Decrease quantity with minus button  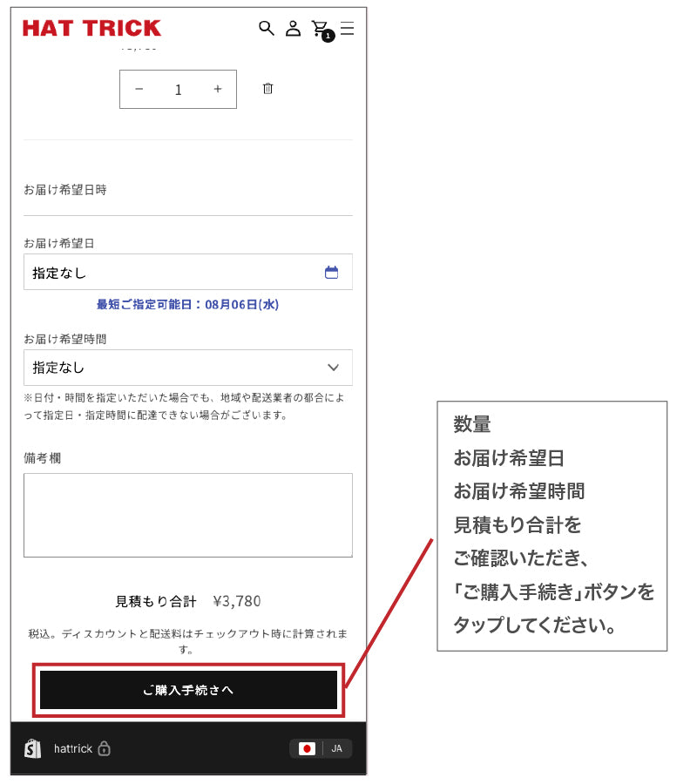click(x=139, y=89)
